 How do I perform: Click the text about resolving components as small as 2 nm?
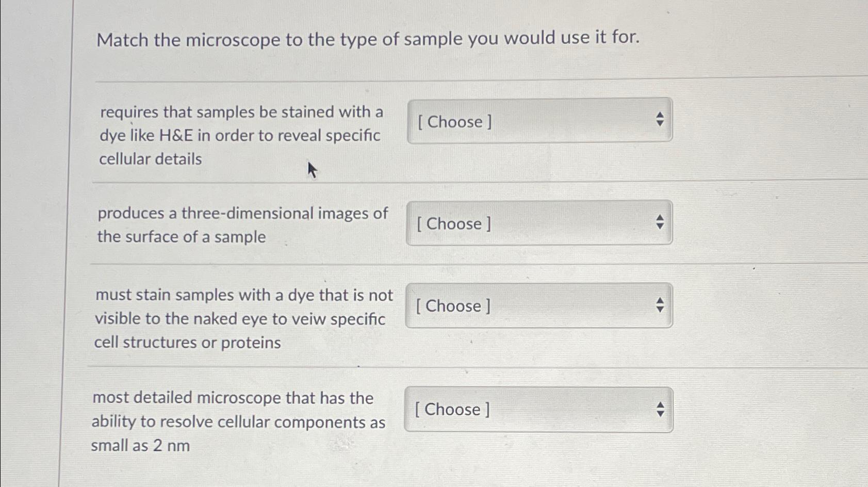tap(238, 423)
